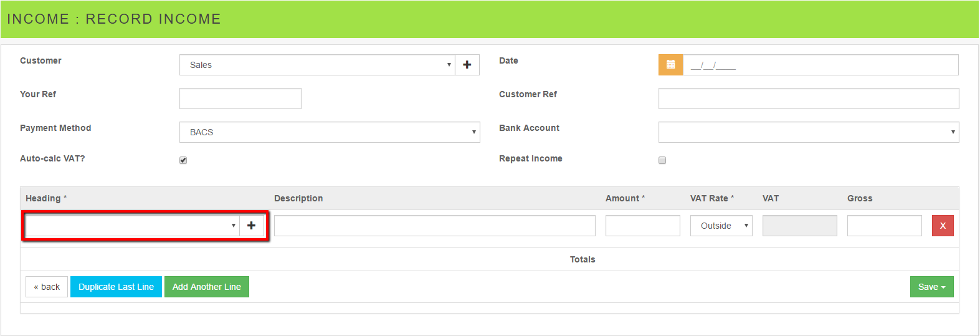Delete the line with red X button
The image size is (980, 336).
point(942,226)
